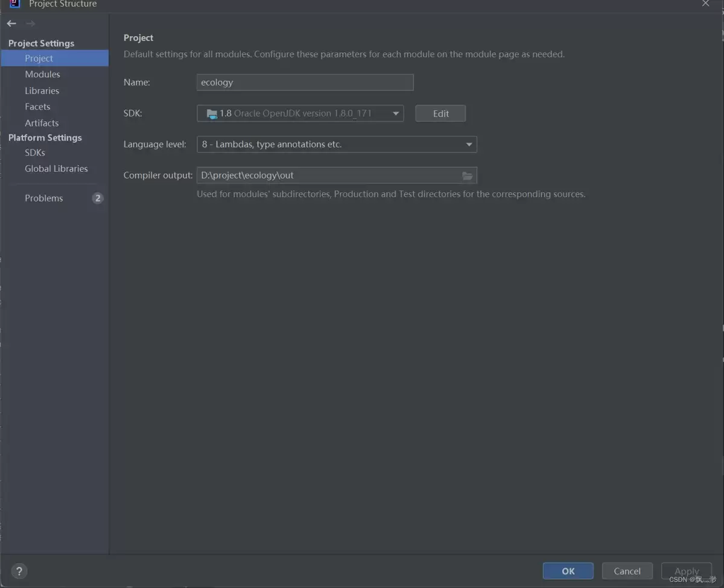Image resolution: width=724 pixels, height=588 pixels.
Task: Select Facets in the sidebar
Action: [x=37, y=106]
